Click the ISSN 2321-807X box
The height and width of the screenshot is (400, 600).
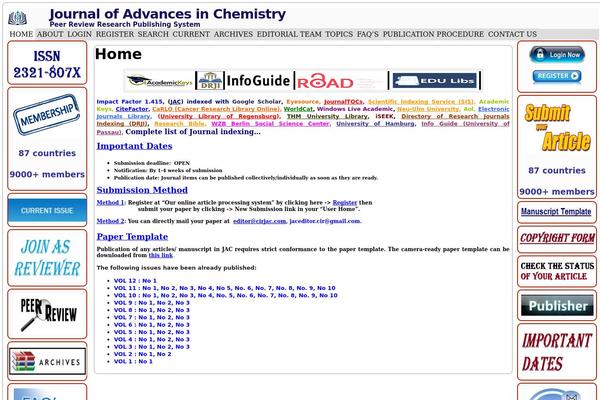47,63
